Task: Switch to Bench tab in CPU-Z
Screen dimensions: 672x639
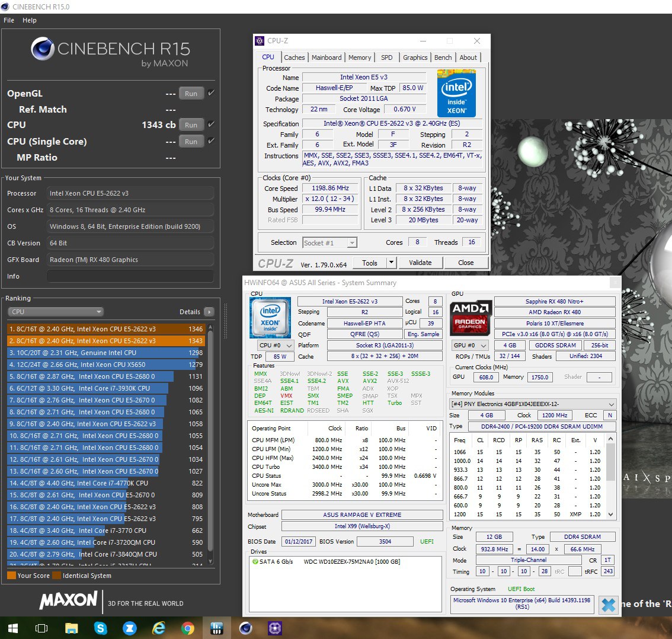Action: tap(443, 57)
